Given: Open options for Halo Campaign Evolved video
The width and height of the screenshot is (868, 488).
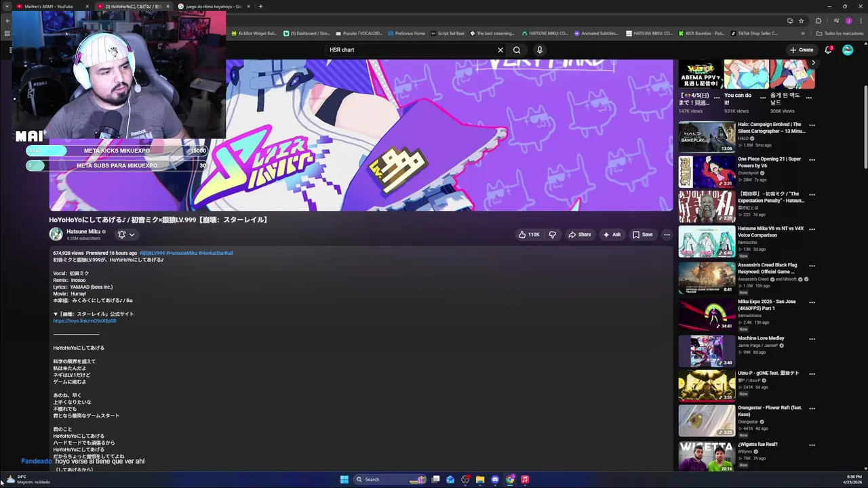Looking at the screenshot, I should point(812,125).
